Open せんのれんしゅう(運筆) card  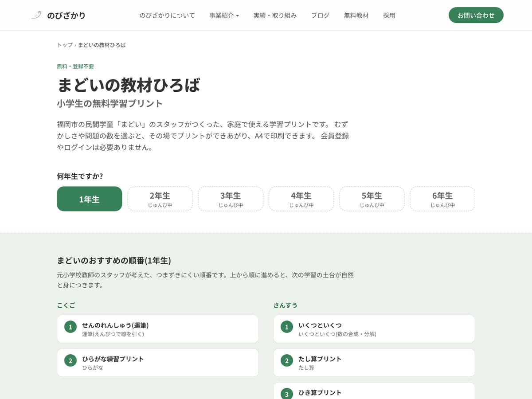click(x=157, y=329)
